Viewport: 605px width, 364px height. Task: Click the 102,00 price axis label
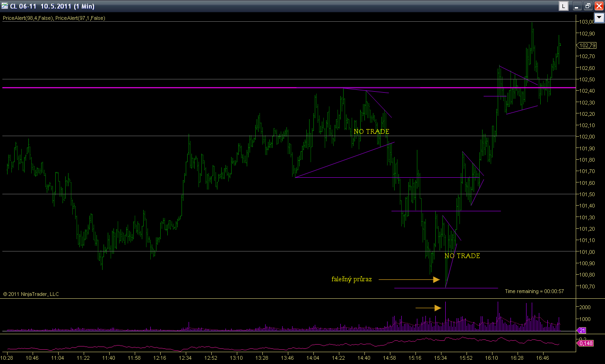click(587, 137)
